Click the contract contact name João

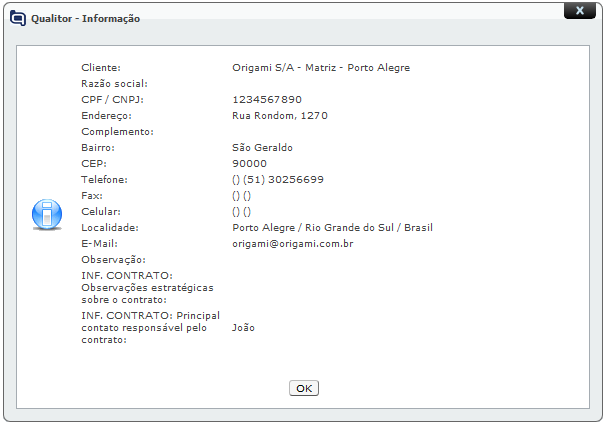click(x=245, y=326)
